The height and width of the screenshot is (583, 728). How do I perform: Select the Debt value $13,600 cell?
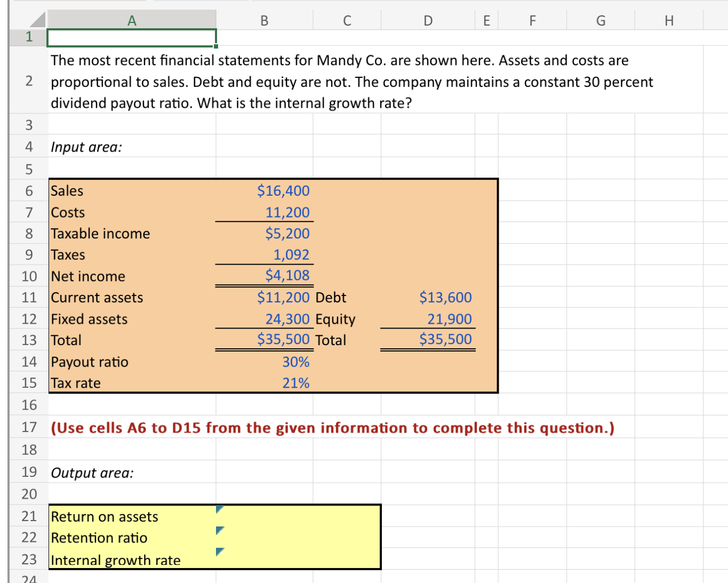(427, 297)
